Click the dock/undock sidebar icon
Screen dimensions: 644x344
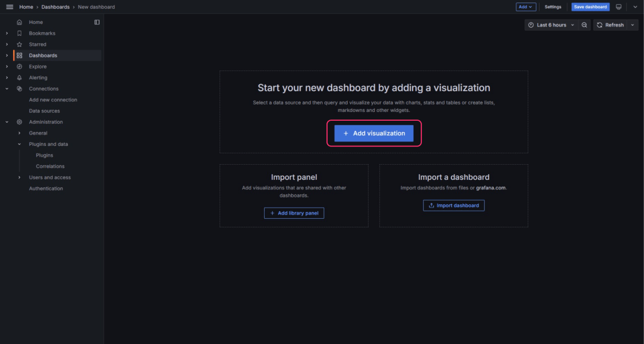pyautogui.click(x=97, y=22)
